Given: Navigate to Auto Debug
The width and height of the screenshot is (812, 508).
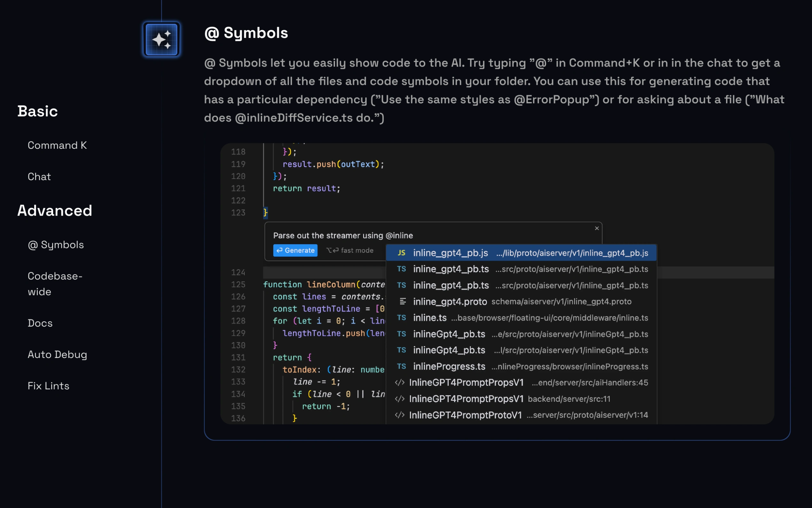Looking at the screenshot, I should [57, 355].
